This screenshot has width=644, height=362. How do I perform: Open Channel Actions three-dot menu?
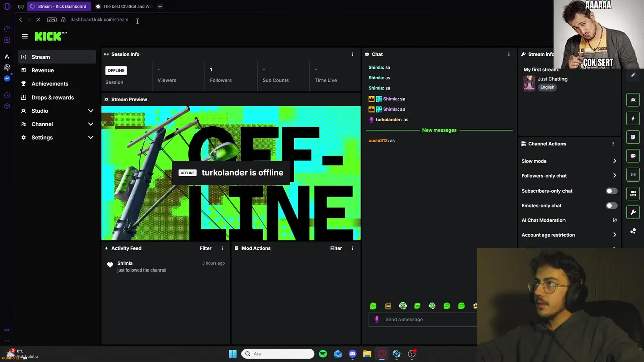coord(613,144)
